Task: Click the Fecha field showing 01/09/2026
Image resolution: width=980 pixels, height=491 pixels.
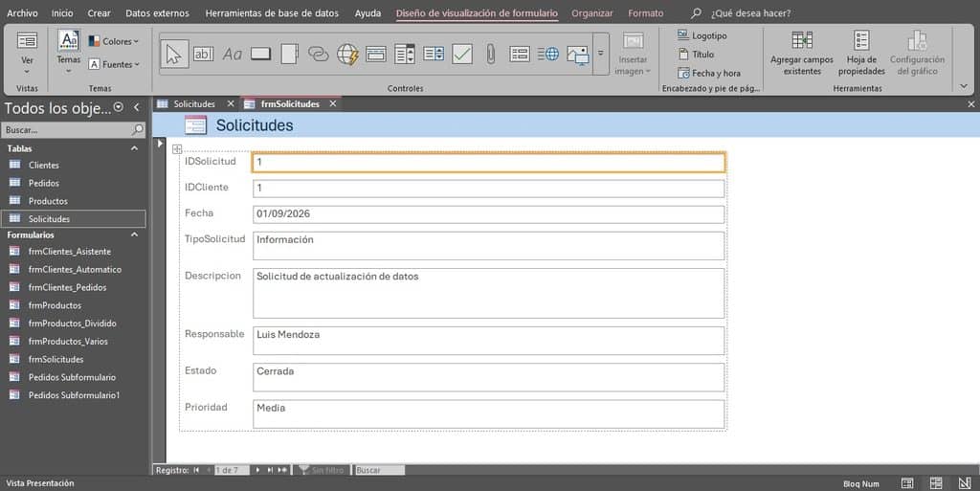Action: (x=489, y=214)
